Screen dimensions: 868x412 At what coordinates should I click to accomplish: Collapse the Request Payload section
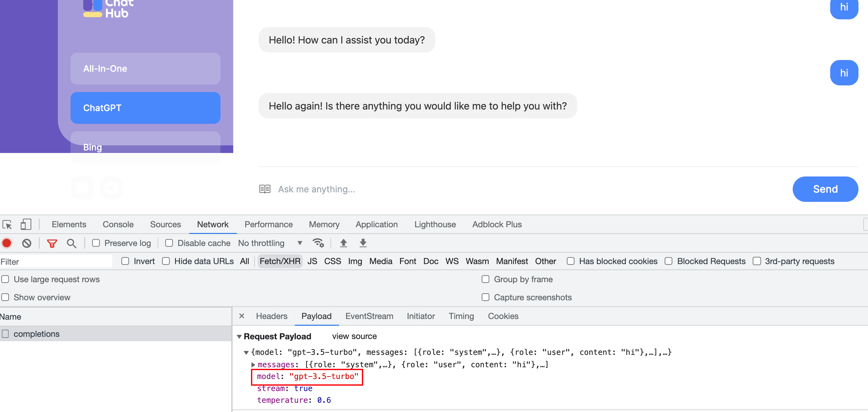[x=239, y=336]
